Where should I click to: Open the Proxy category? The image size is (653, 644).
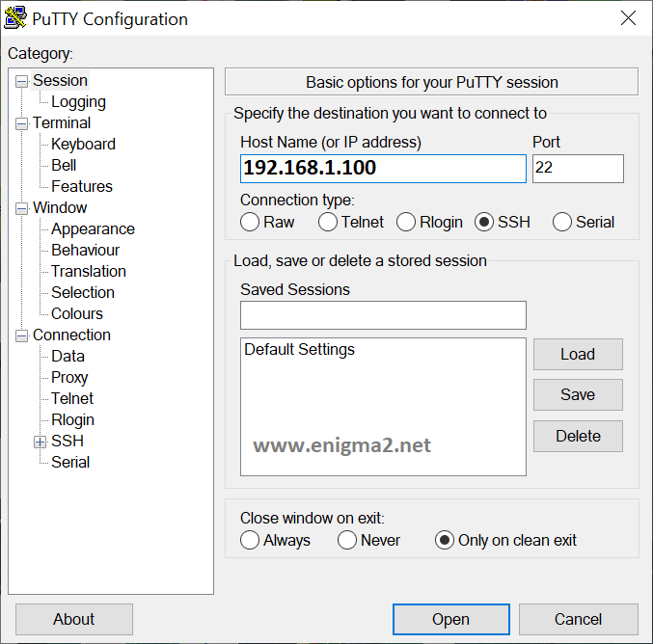pos(69,378)
